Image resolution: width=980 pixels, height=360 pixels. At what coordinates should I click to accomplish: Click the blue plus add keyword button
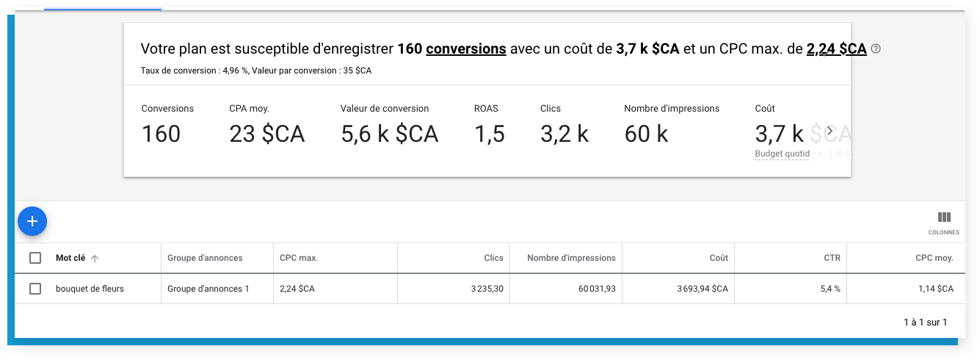(32, 221)
